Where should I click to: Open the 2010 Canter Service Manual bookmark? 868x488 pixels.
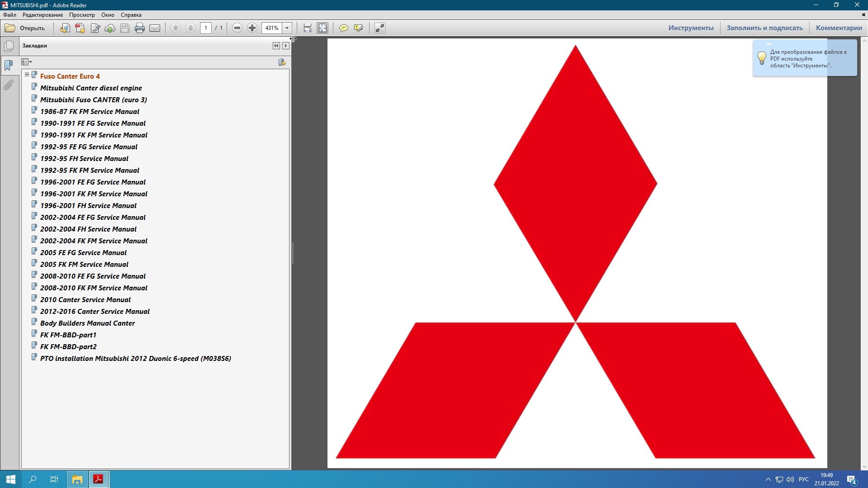pyautogui.click(x=85, y=299)
